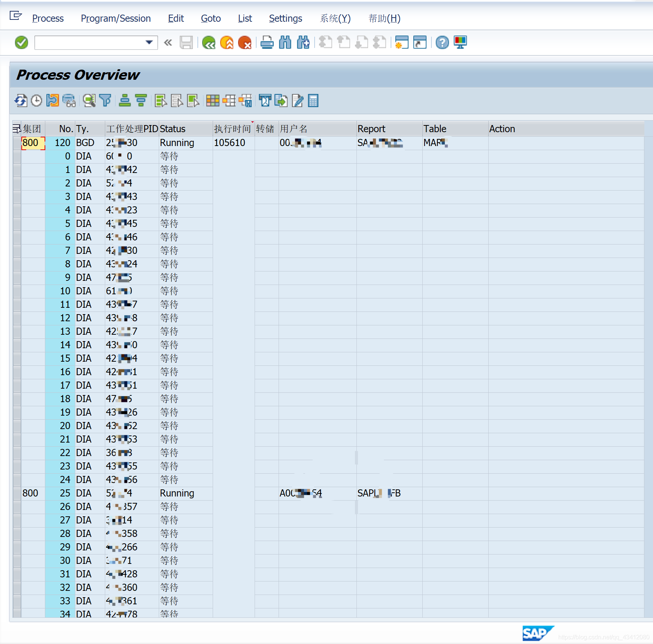Click the Customize Local Layout monitor icon
This screenshot has height=644, width=653.
[460, 43]
